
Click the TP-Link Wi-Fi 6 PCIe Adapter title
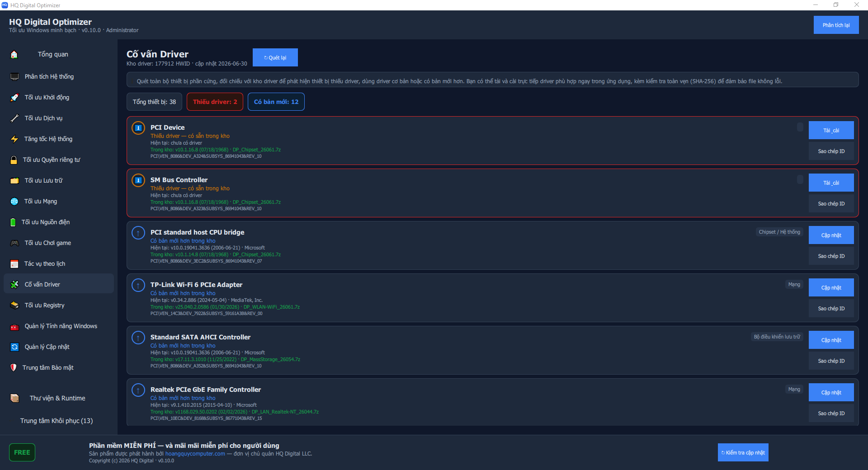196,285
